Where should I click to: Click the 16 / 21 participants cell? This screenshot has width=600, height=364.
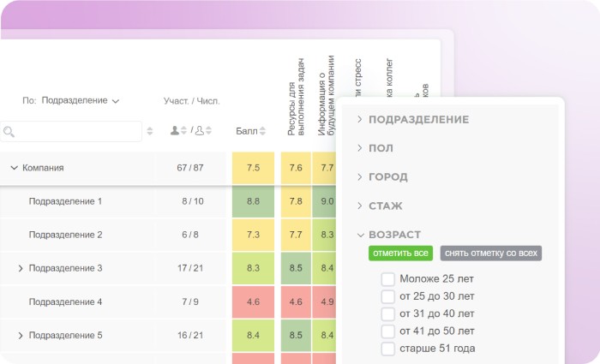190,336
